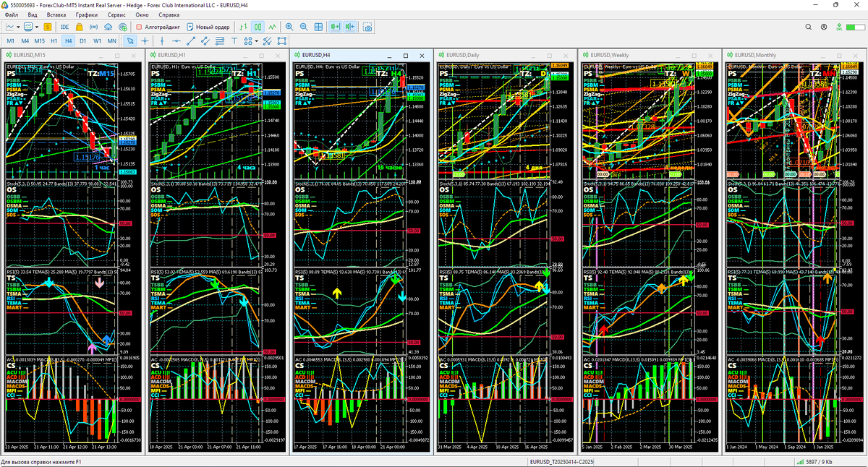Open the Вставка menu

57,14
